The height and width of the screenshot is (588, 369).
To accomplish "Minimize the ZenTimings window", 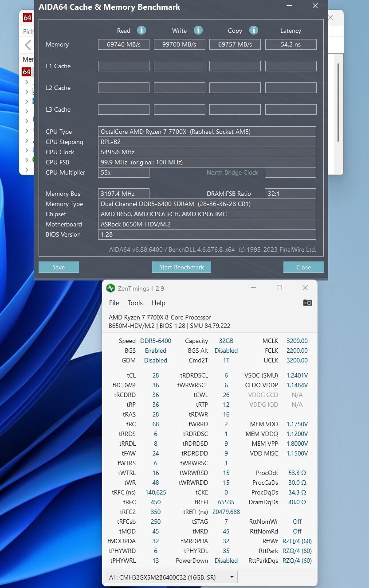I will pos(254,288).
